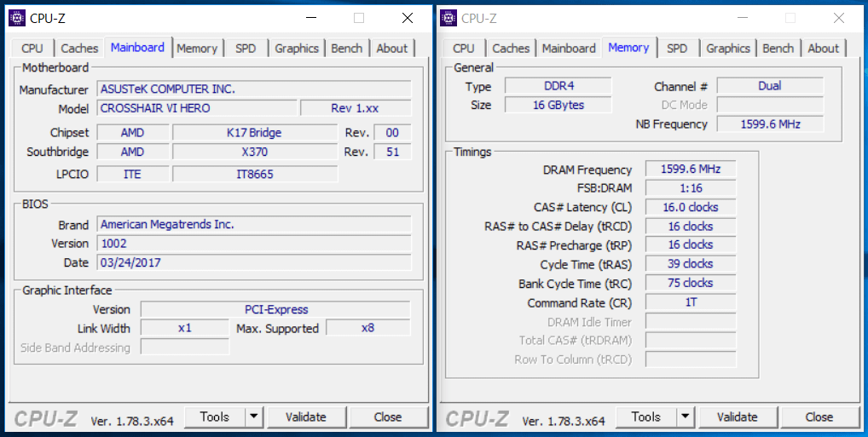Viewport: 868px width, 437px height.
Task: Click Tools button in right window
Action: click(646, 417)
